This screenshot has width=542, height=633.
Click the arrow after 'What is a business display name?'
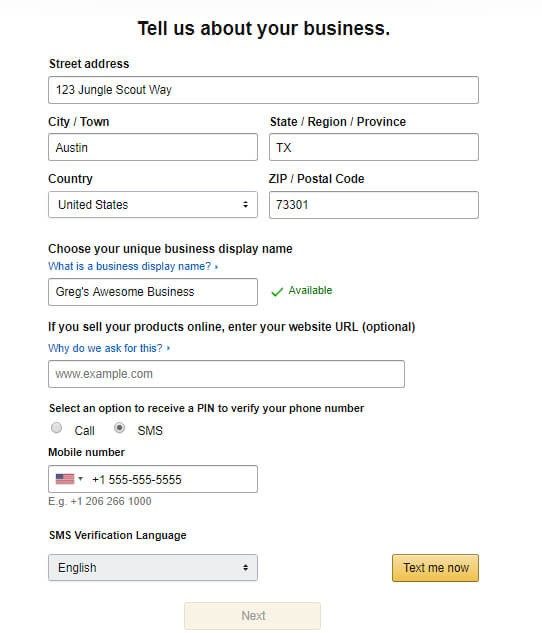[216, 267]
